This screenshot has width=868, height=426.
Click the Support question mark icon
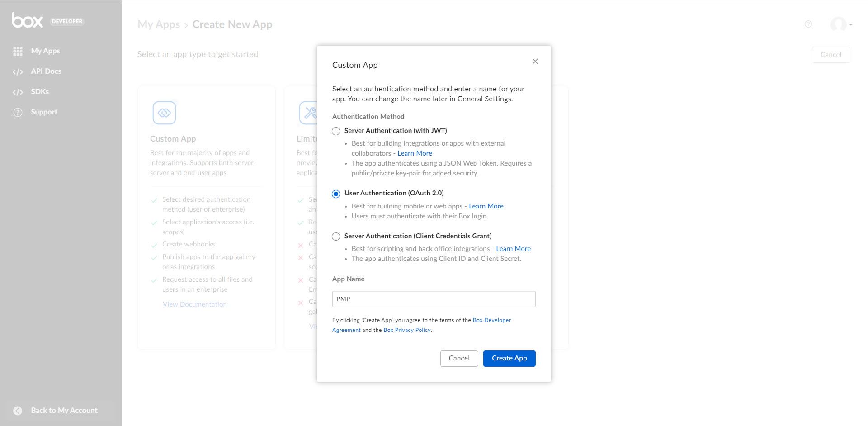pos(18,112)
